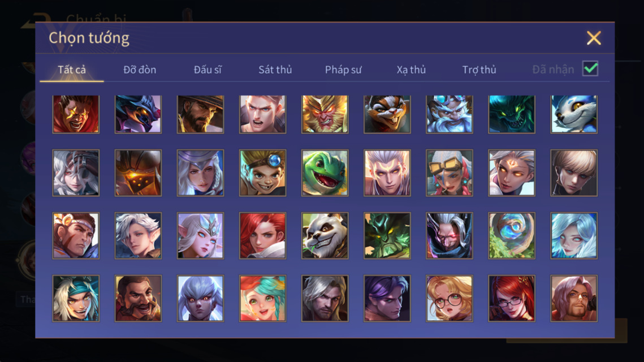Toggle the Đã nhận checkbox

590,68
